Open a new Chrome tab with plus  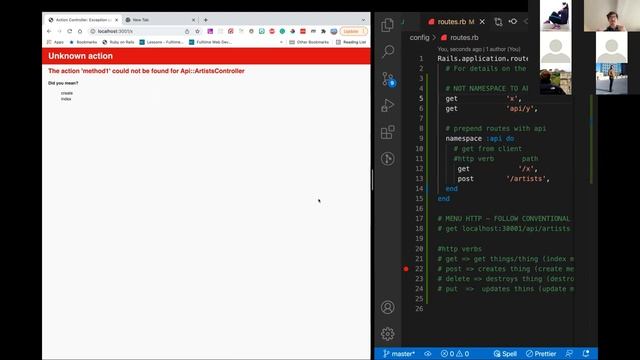[206, 20]
